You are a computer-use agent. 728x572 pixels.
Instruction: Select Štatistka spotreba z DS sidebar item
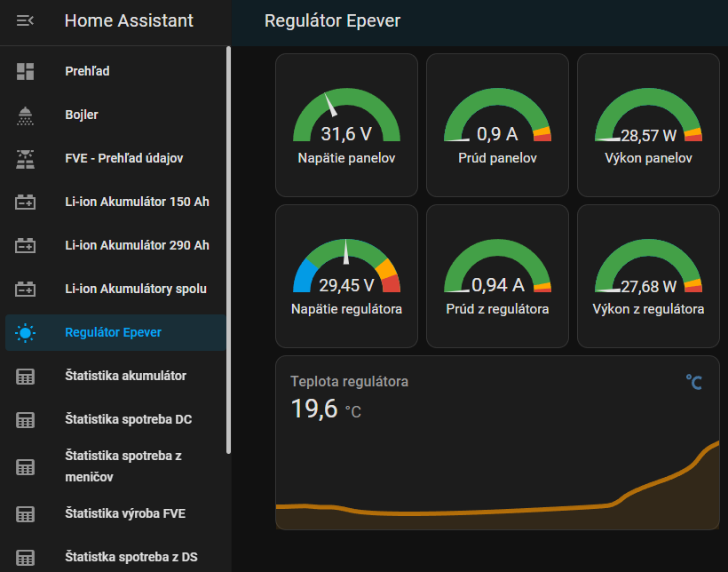[x=131, y=557]
